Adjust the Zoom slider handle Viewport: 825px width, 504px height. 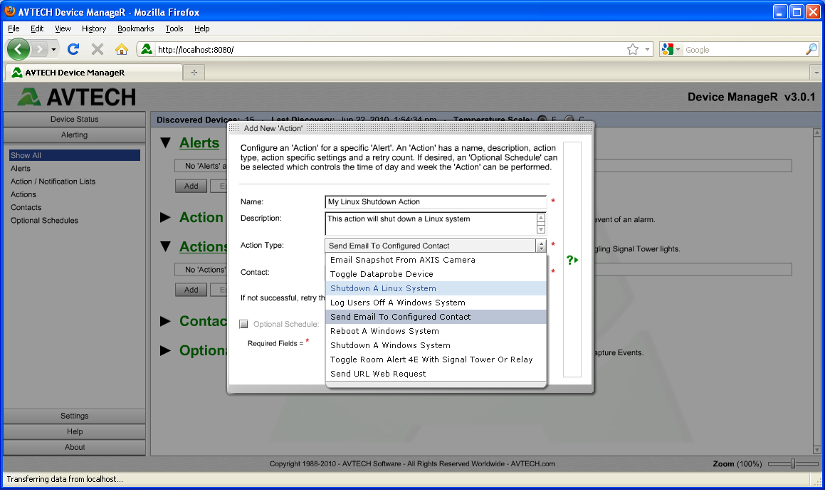792,463
